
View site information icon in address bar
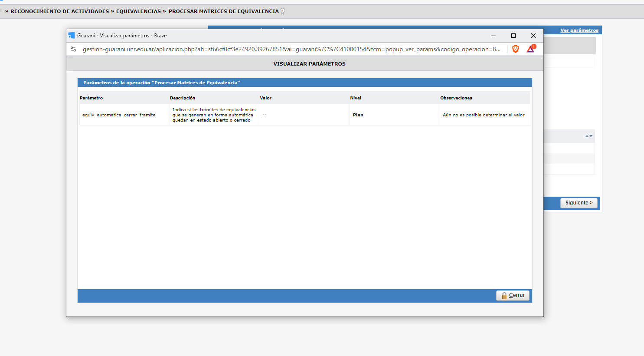tap(73, 49)
